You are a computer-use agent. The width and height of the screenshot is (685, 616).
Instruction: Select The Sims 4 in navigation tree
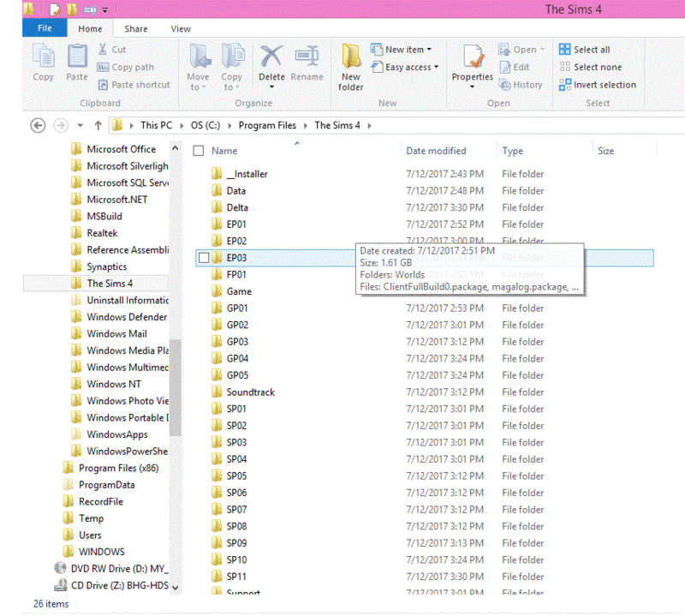click(110, 284)
